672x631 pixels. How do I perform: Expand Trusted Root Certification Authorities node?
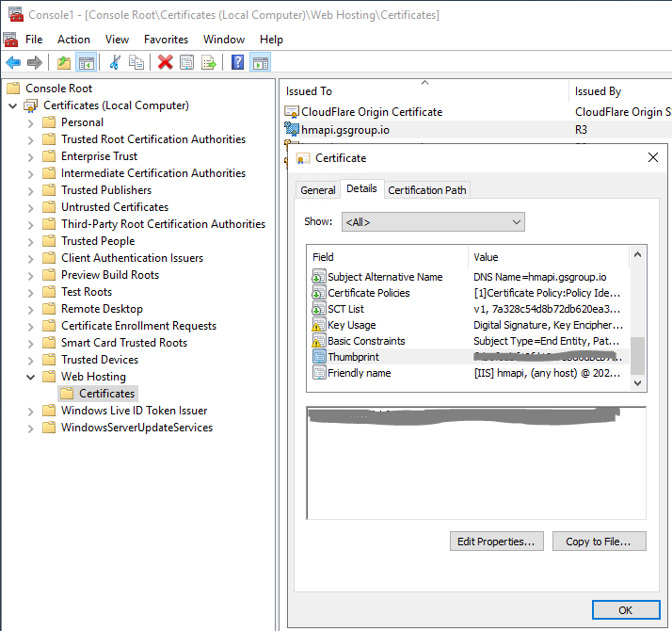pyautogui.click(x=30, y=139)
